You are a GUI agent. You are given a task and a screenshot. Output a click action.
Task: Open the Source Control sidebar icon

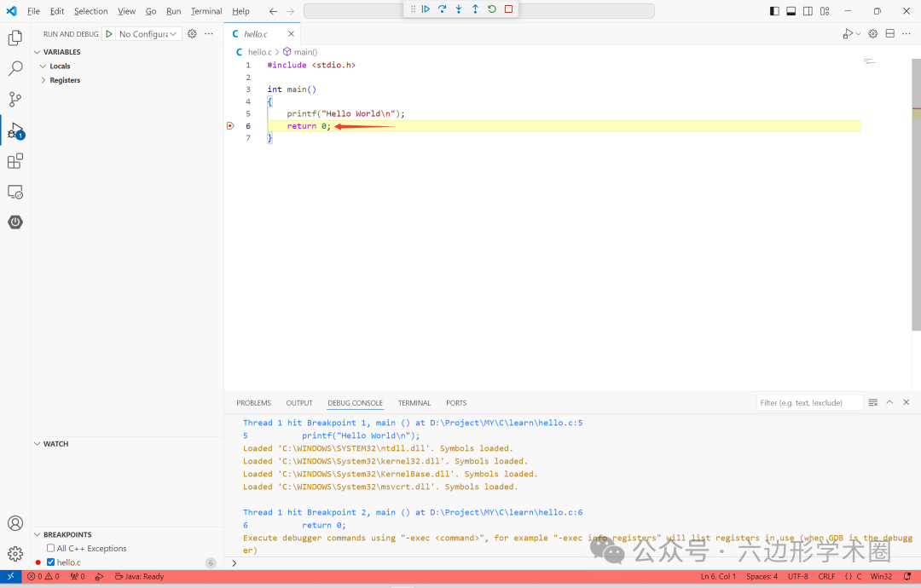pos(14,99)
